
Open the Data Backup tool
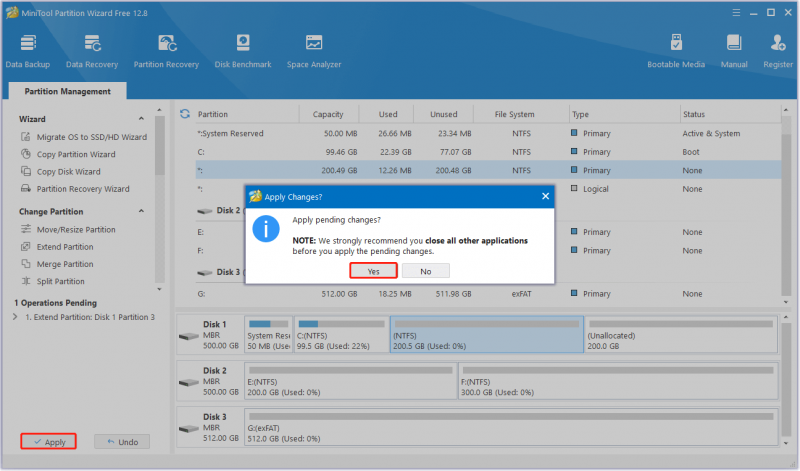click(28, 51)
